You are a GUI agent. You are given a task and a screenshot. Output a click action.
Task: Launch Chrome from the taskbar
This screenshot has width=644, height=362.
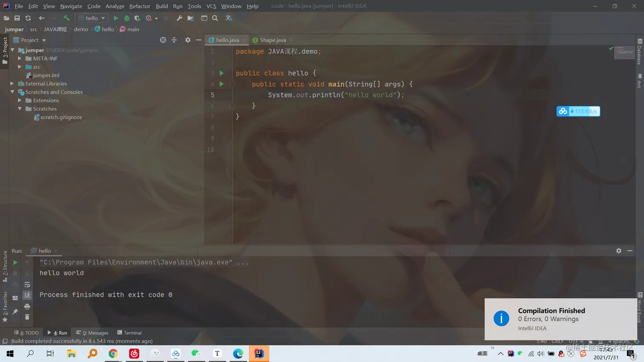point(113,353)
